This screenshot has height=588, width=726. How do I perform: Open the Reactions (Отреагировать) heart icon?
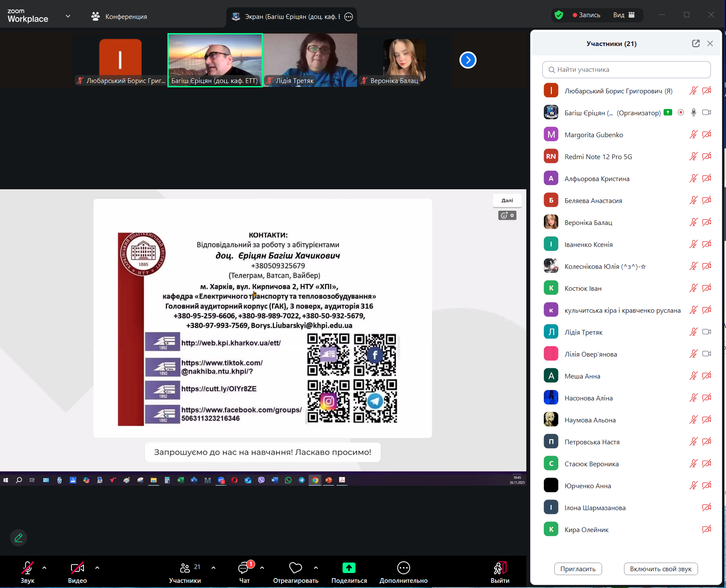click(x=296, y=568)
